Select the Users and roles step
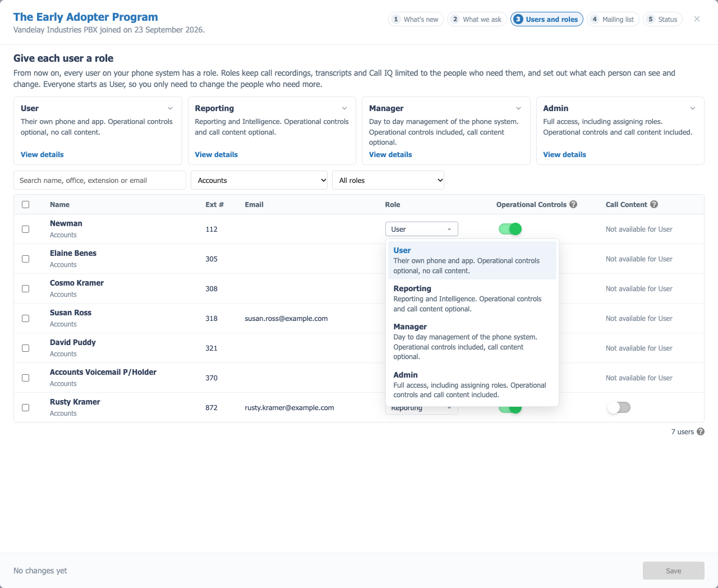718x588 pixels. [x=546, y=19]
